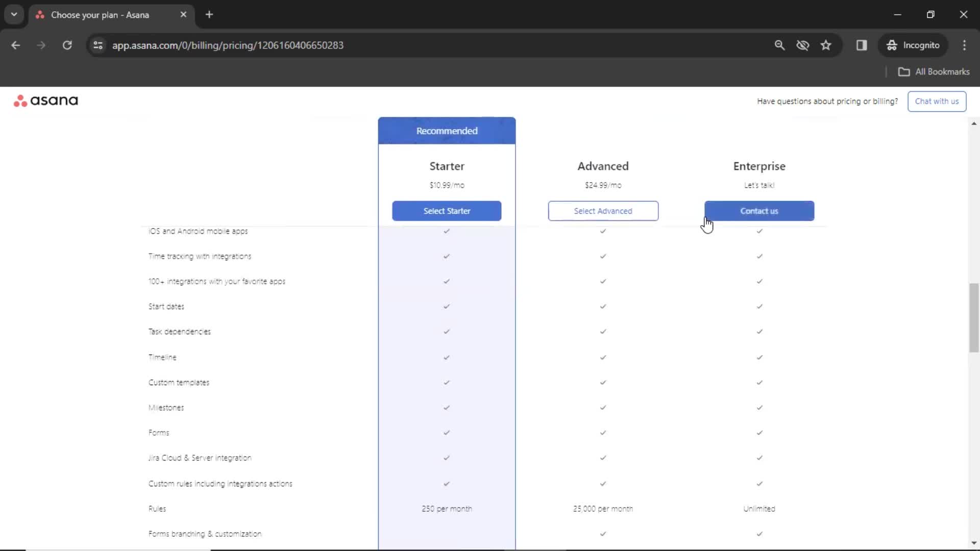980x551 pixels.
Task: Open the browser side panel
Action: click(x=862, y=45)
